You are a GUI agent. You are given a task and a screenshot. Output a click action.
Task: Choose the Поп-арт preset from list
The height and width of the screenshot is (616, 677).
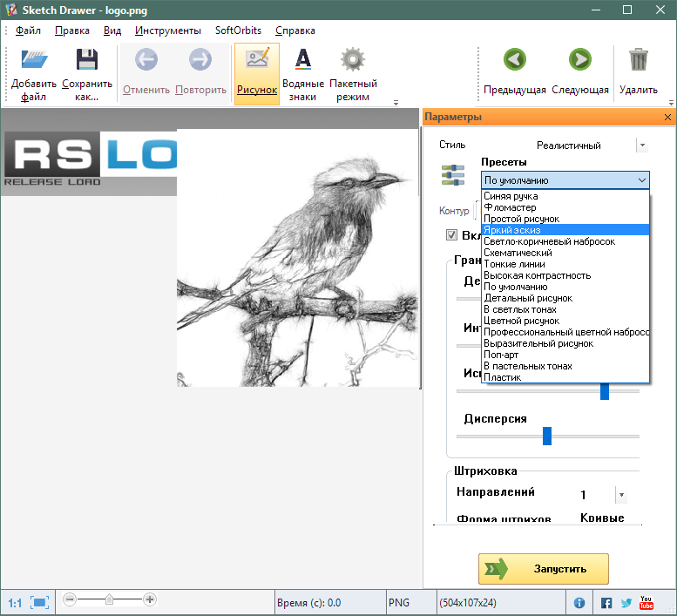500,355
